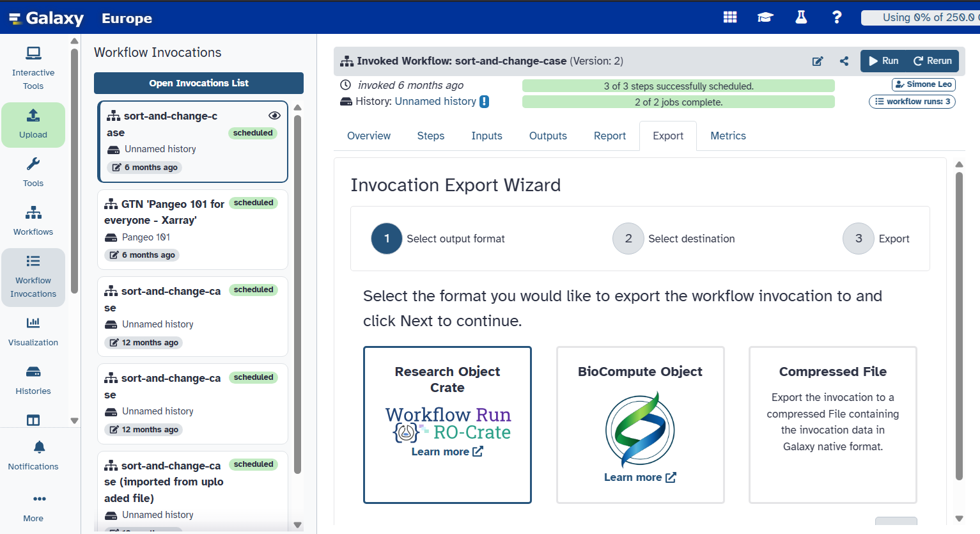Screen dimensions: 980x534
Task: Select the Compressed File export format
Action: click(832, 425)
